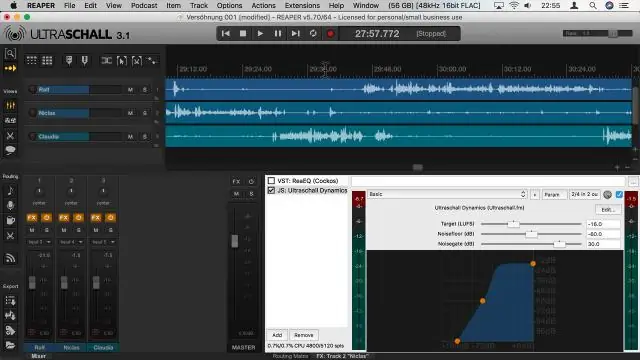Screen dimensions: 640x360
Task: Toggle FX bypass power on mixer channel 2
Action: (78, 218)
